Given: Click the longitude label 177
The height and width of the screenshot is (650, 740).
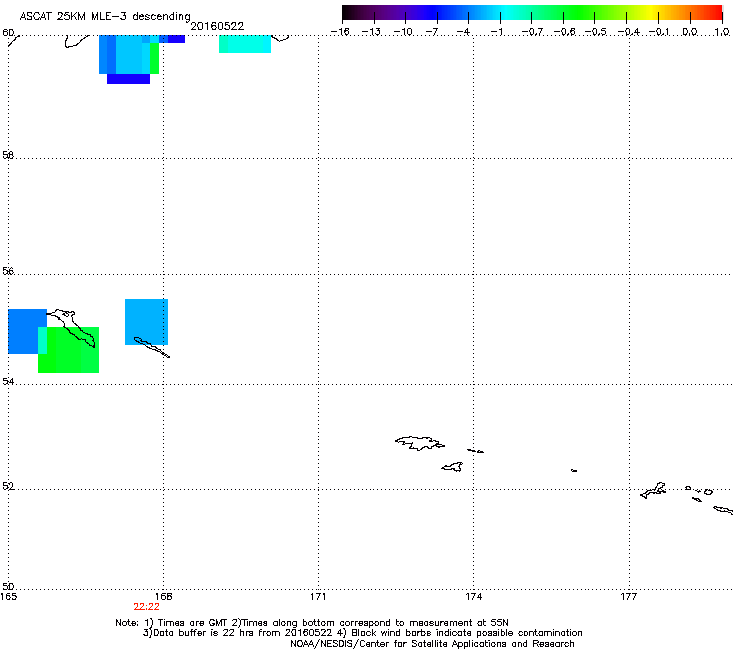Looking at the screenshot, I should 629,597.
